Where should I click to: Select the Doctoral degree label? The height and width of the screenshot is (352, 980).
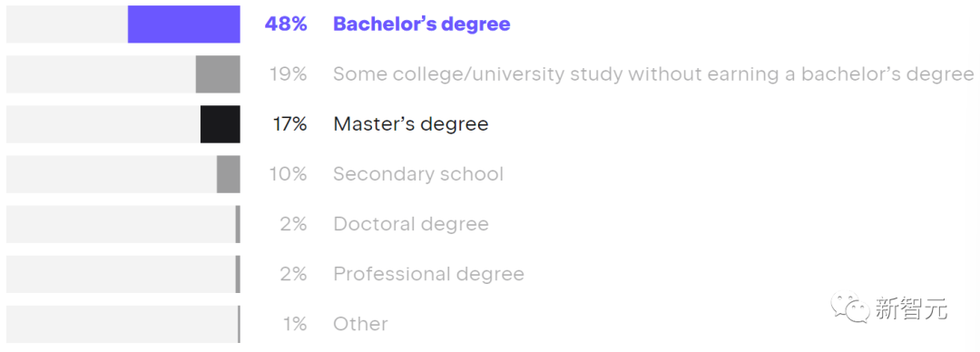411,224
